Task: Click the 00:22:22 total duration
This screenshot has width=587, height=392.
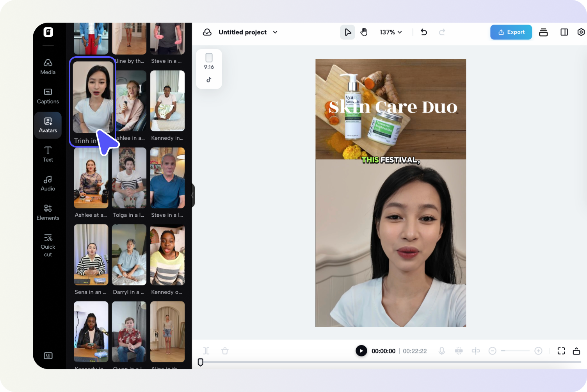Action: [x=415, y=351]
